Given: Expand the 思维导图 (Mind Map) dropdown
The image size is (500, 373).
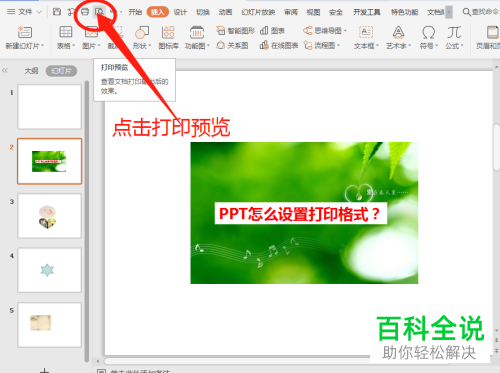Looking at the screenshot, I should click(345, 31).
